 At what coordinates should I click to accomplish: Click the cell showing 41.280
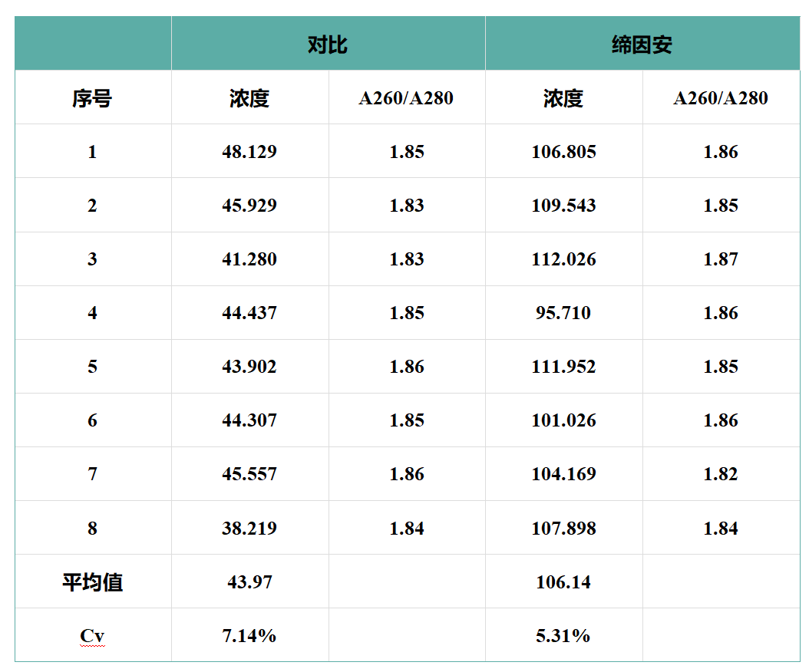click(x=249, y=259)
